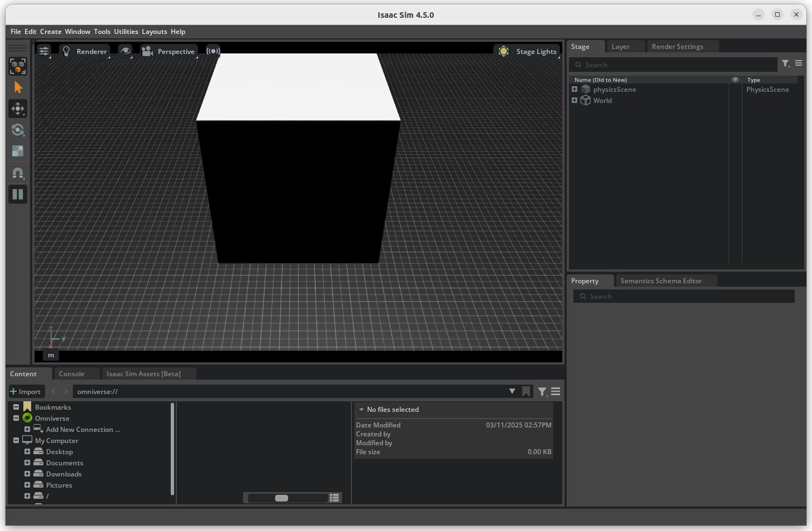Image resolution: width=812 pixels, height=531 pixels.
Task: Switch to the Render Settings tab
Action: point(677,47)
